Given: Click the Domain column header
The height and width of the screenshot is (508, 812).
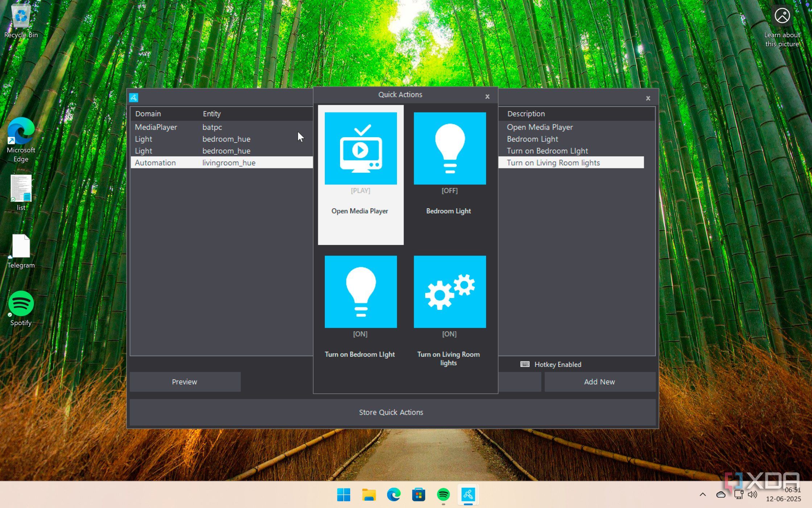Looking at the screenshot, I should 148,114.
